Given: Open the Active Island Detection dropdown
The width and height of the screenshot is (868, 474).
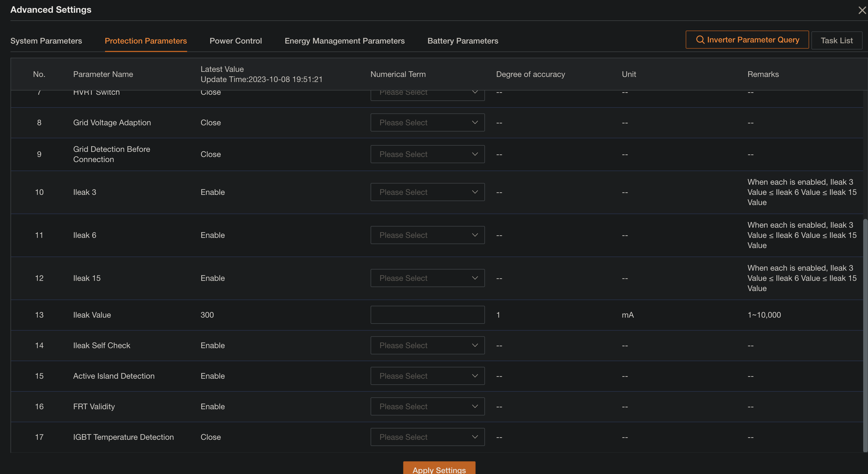Looking at the screenshot, I should (427, 376).
